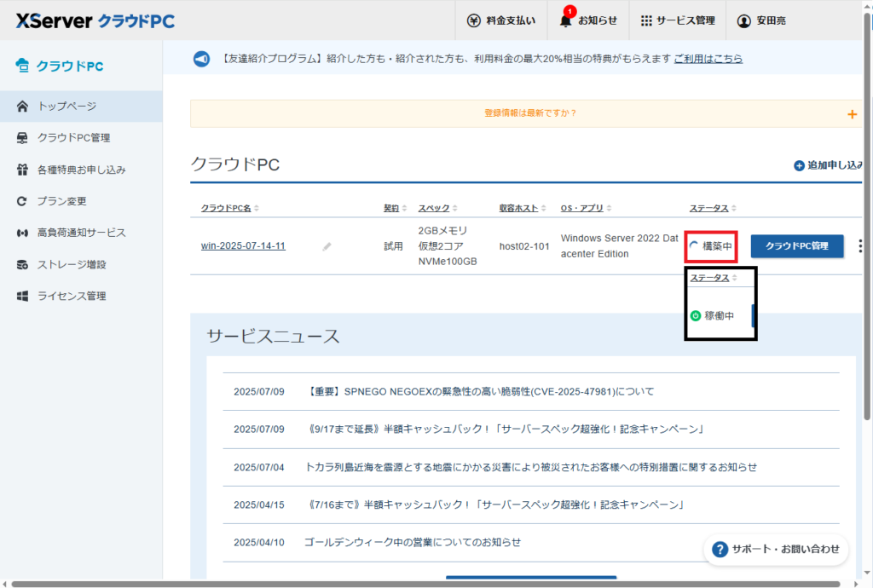Image resolution: width=873 pixels, height=588 pixels.
Task: Open 料金支払い in the header
Action: click(x=501, y=20)
